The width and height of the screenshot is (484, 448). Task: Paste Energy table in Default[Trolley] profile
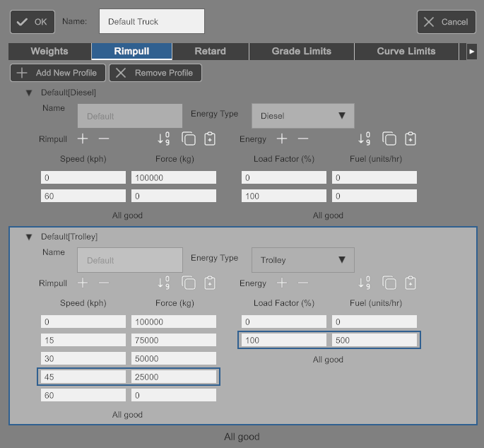click(x=411, y=283)
